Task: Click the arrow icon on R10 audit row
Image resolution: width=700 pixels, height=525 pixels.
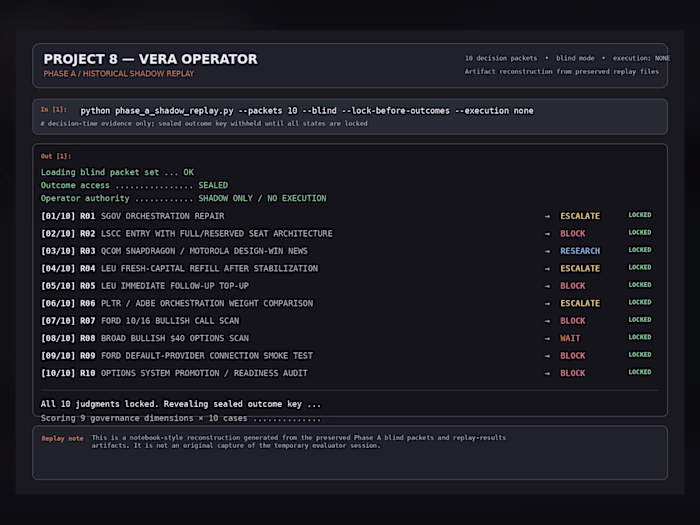Action: click(547, 373)
